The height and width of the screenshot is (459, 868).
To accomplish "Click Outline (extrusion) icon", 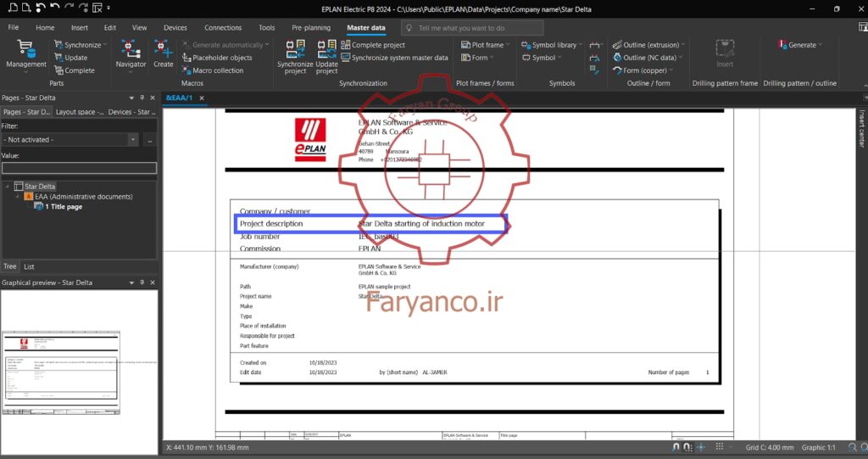I will (617, 45).
